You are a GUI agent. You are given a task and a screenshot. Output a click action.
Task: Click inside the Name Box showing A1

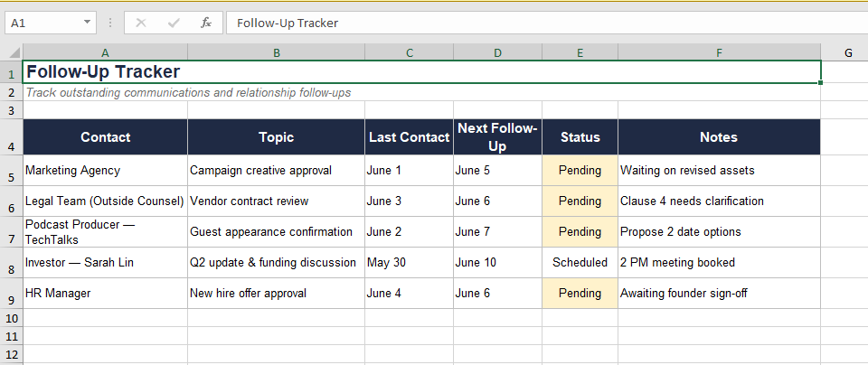[44, 23]
